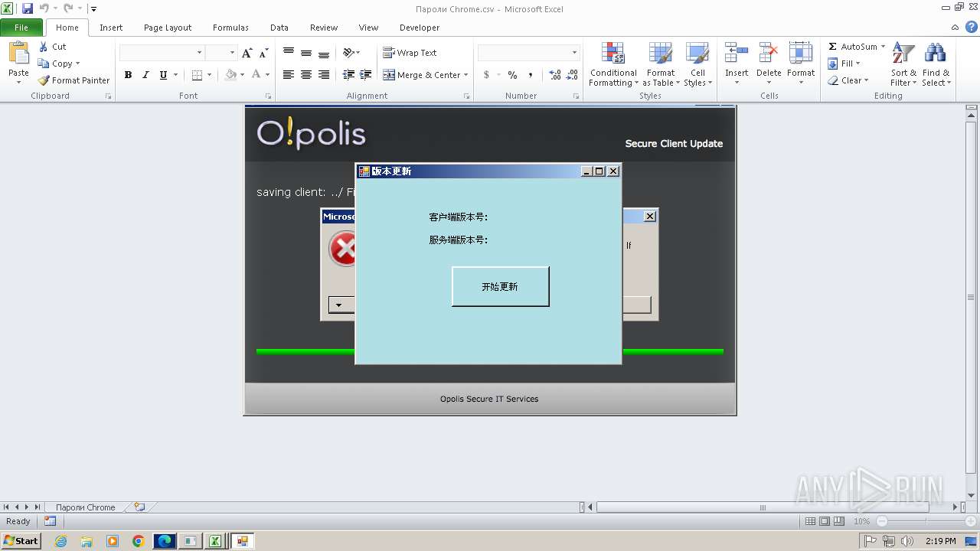The image size is (980, 551).
Task: Toggle Bold formatting
Action: click(x=128, y=75)
